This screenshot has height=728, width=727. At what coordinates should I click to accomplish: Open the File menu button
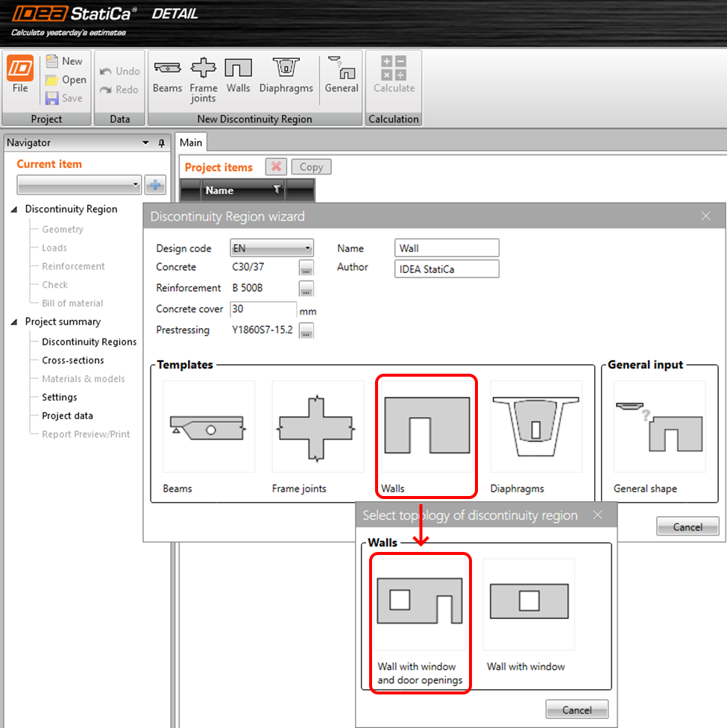[x=20, y=76]
